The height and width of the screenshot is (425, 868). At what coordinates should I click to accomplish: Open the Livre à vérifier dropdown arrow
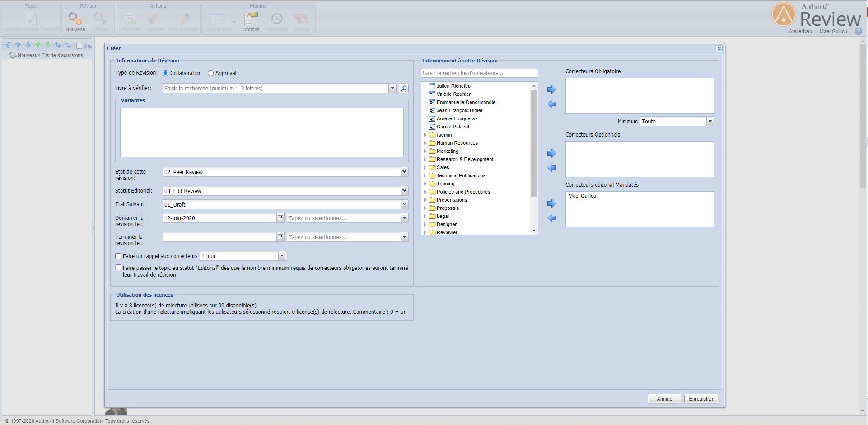[x=392, y=88]
